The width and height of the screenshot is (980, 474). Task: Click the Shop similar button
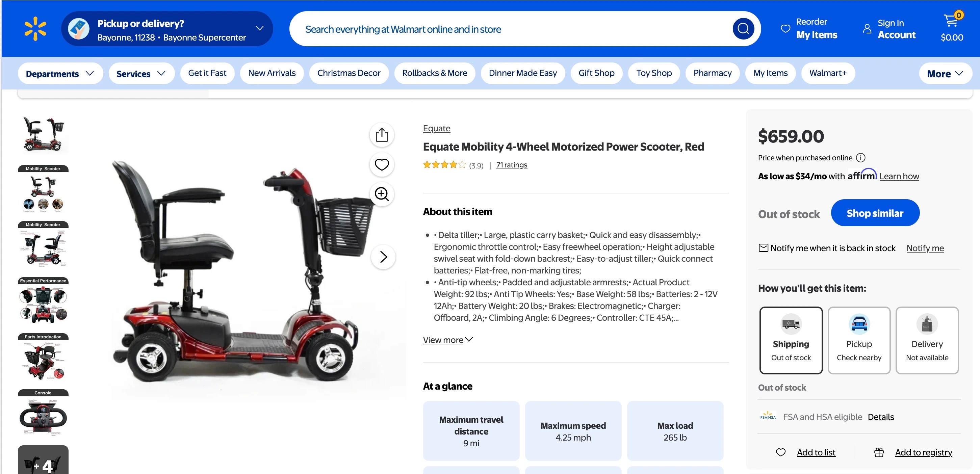pyautogui.click(x=875, y=213)
